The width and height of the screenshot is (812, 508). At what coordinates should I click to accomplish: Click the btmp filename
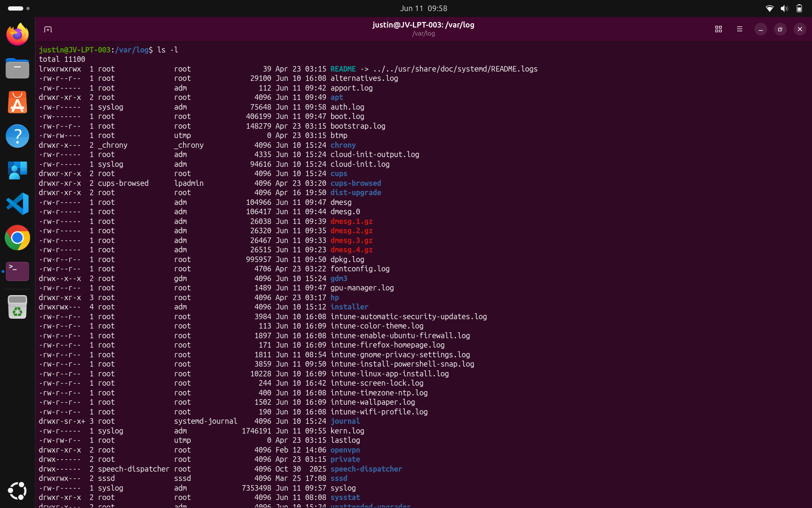339,135
